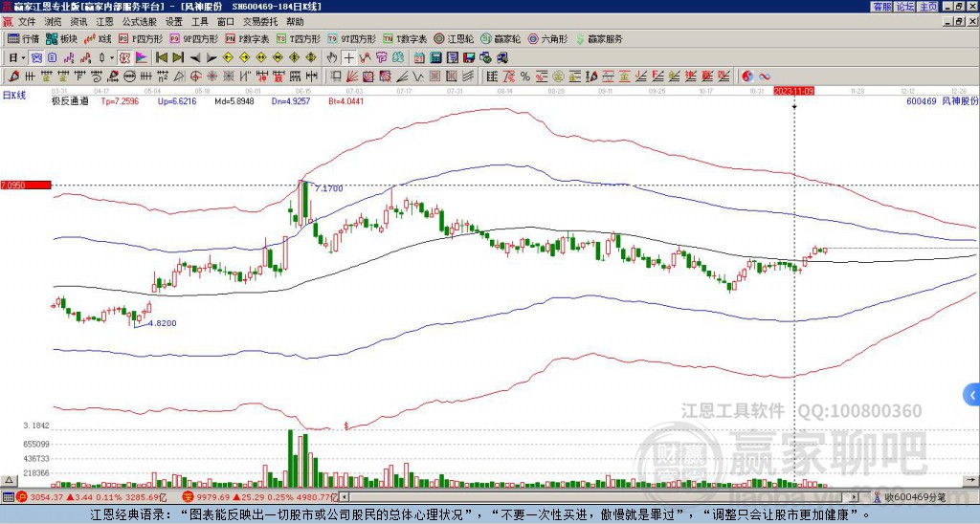Click the red pencil drawing tool
Viewport: 980px width, 524px height.
coord(13,76)
